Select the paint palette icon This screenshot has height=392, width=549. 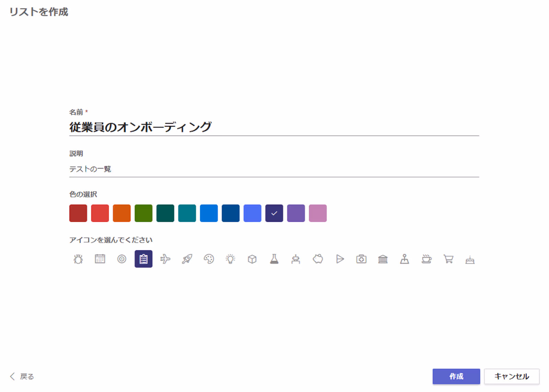pos(209,259)
